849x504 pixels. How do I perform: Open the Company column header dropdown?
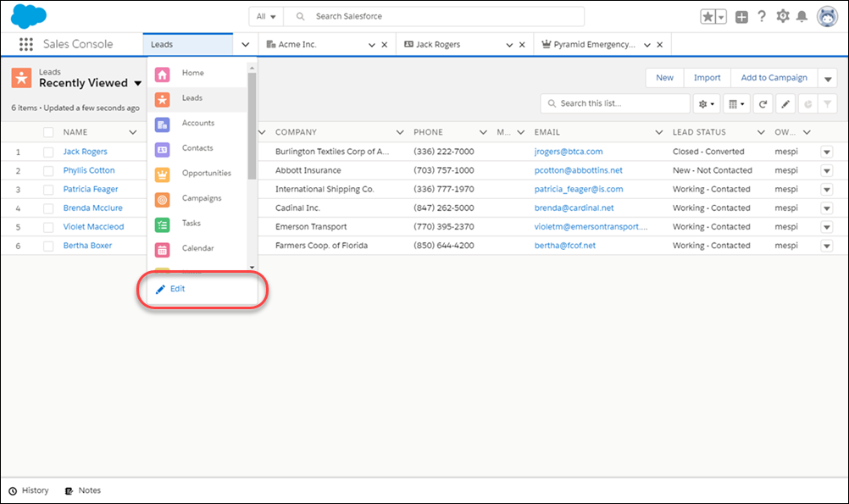[400, 132]
